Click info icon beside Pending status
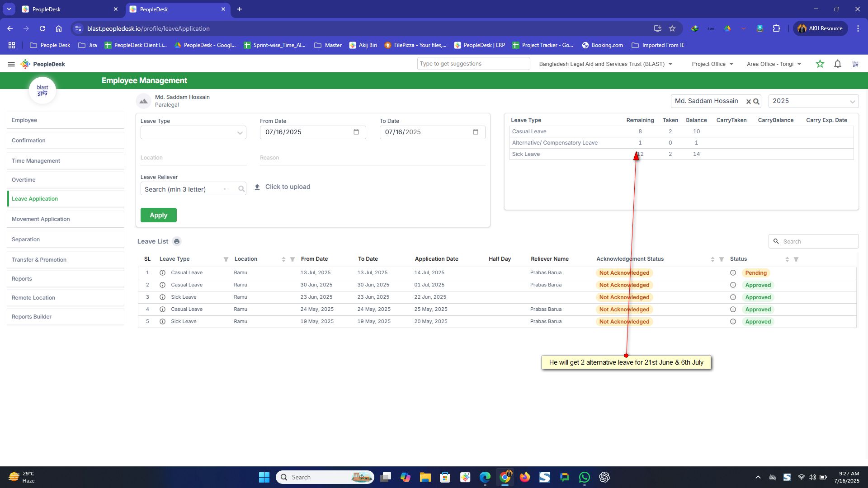868x488 pixels. coord(733,273)
